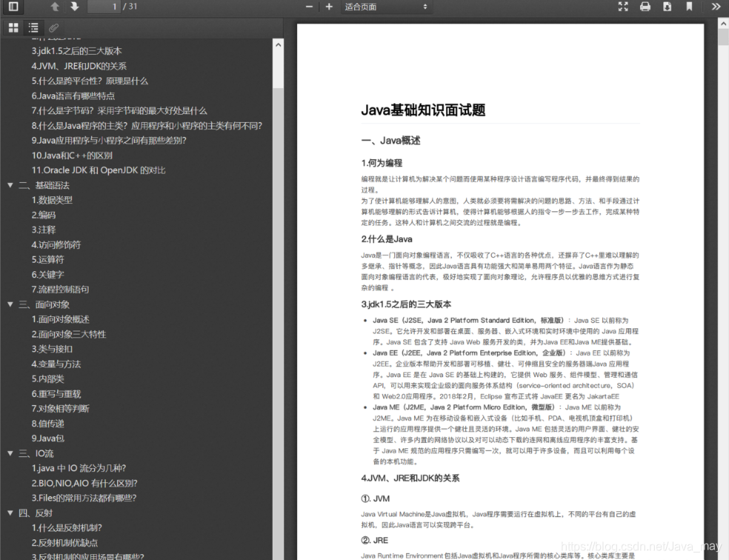Show the document outline view
Screen dimensions: 729x560
(x=33, y=28)
